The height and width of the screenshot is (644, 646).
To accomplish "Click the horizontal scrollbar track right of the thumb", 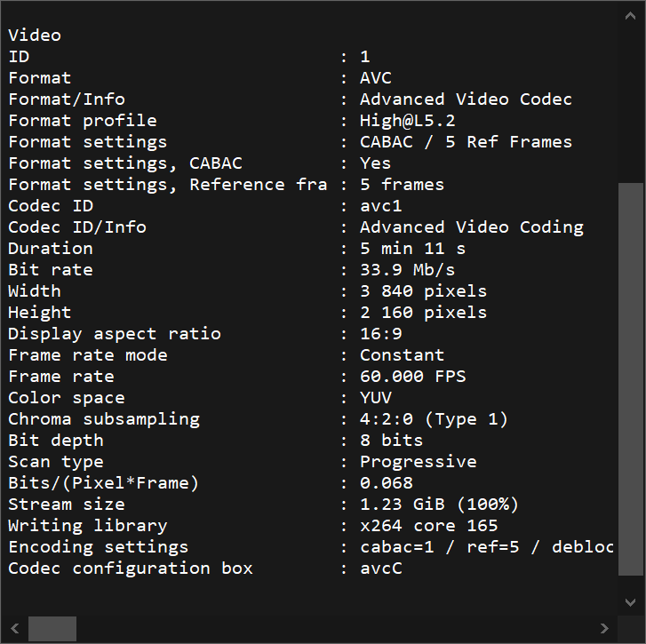I will tap(338, 628).
